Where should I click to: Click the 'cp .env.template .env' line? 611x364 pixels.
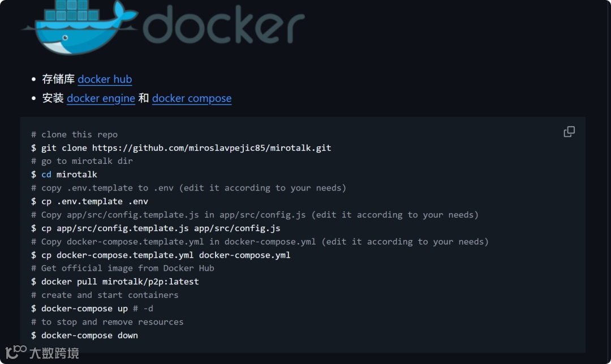(x=89, y=201)
